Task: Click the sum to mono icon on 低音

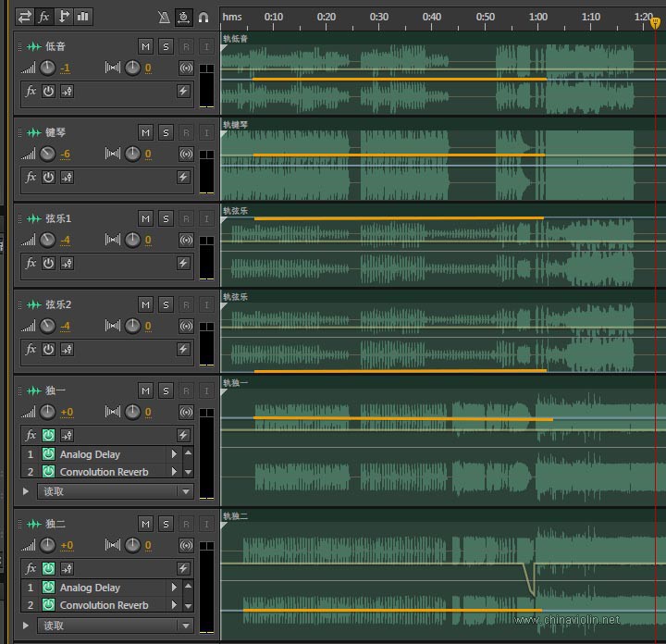Action: (187, 68)
